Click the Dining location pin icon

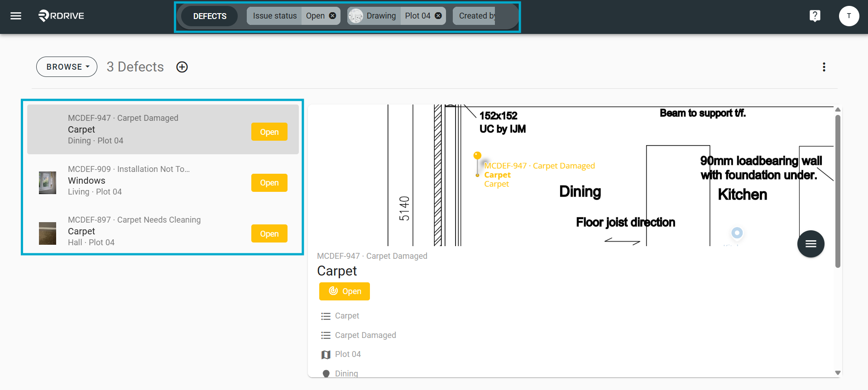[x=326, y=374]
